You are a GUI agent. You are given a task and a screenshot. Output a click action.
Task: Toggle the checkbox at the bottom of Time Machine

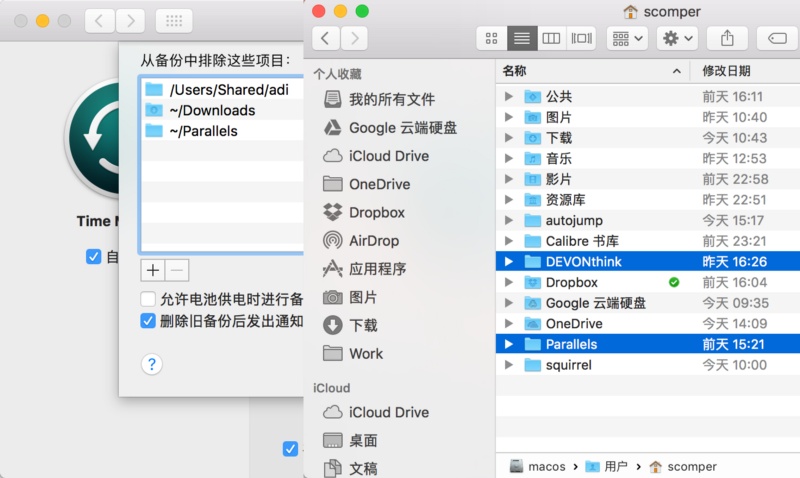[290, 448]
